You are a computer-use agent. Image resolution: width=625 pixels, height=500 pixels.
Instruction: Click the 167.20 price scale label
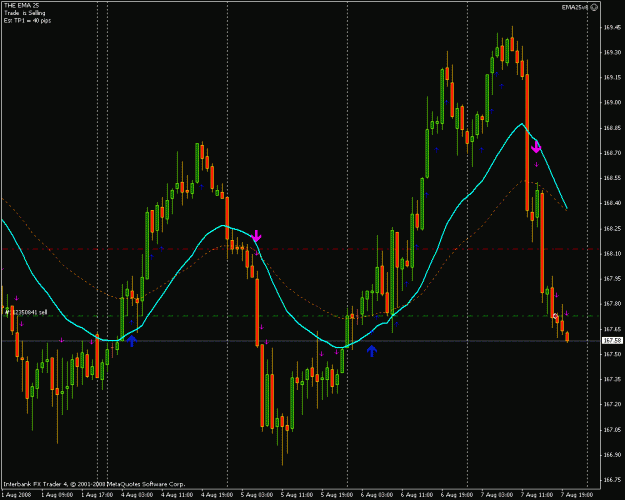coord(613,404)
